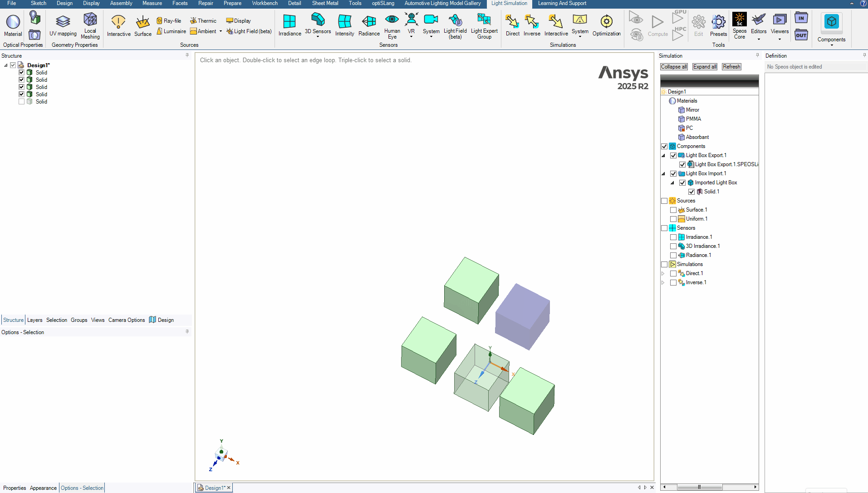The height and width of the screenshot is (493, 868).
Task: Toggle the Design1 root checkbox in Structure
Action: click(x=13, y=65)
